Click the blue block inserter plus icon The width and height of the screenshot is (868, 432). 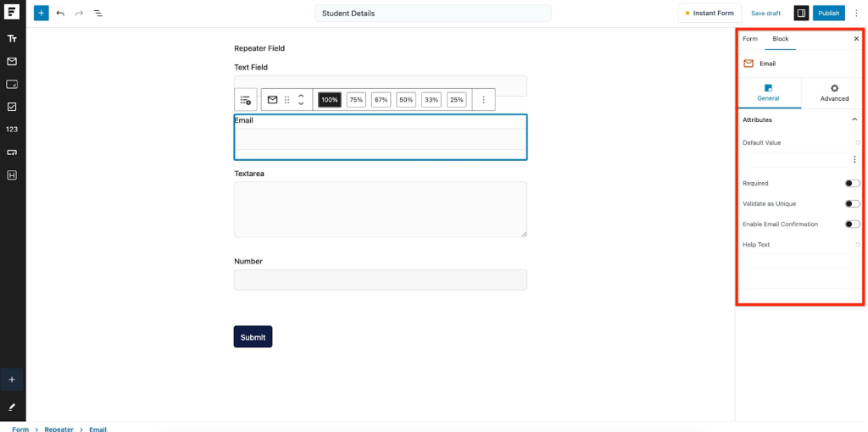41,14
